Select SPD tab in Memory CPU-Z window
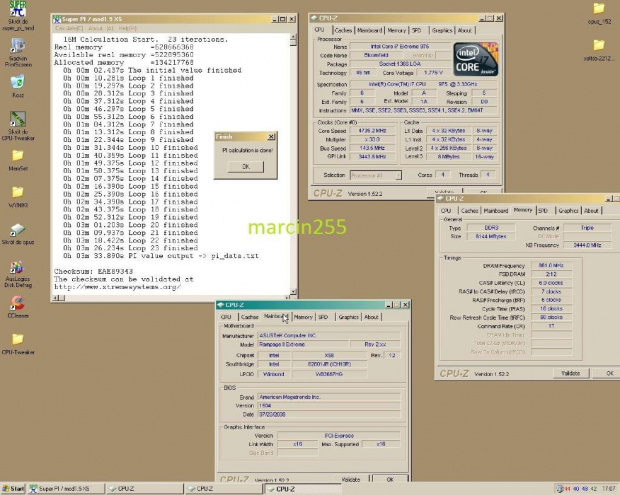 coord(543,211)
